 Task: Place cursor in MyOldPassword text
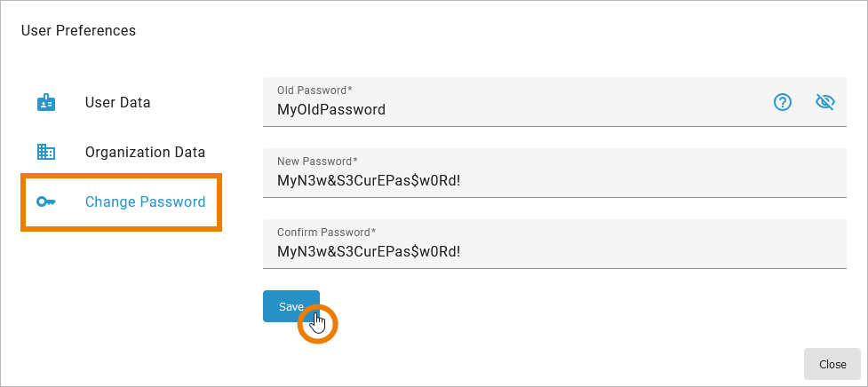tap(331, 110)
